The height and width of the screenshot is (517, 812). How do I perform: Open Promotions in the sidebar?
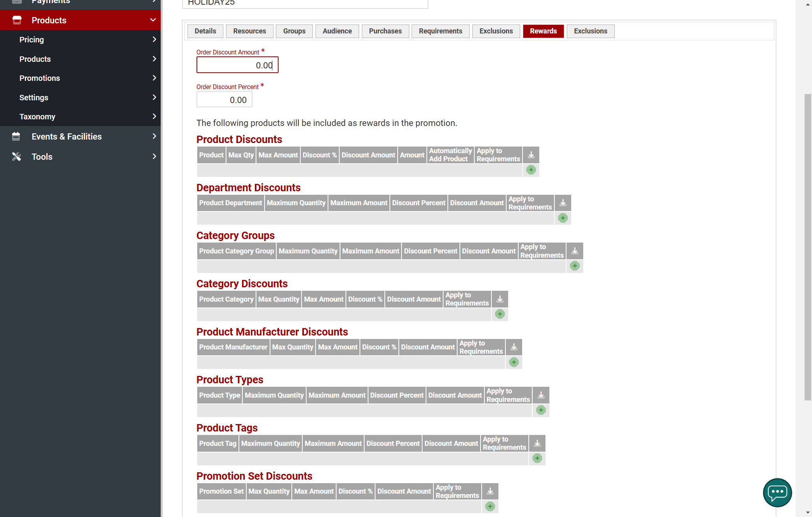pos(40,78)
